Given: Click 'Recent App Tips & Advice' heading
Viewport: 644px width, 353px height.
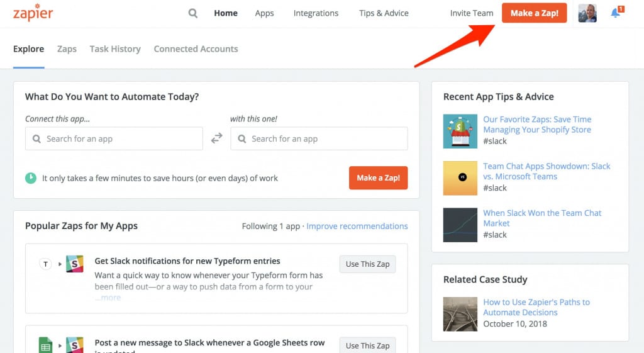Looking at the screenshot, I should point(499,96).
